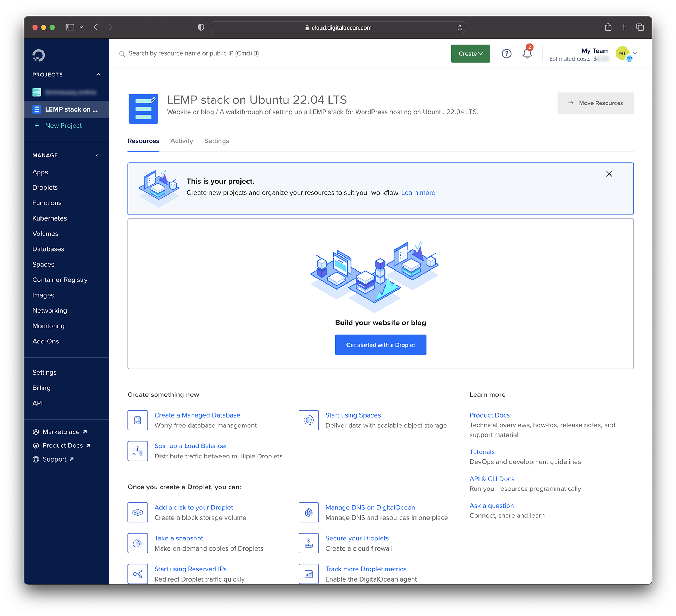The image size is (676, 616).
Task: Click the Move Resources button
Action: coord(595,103)
